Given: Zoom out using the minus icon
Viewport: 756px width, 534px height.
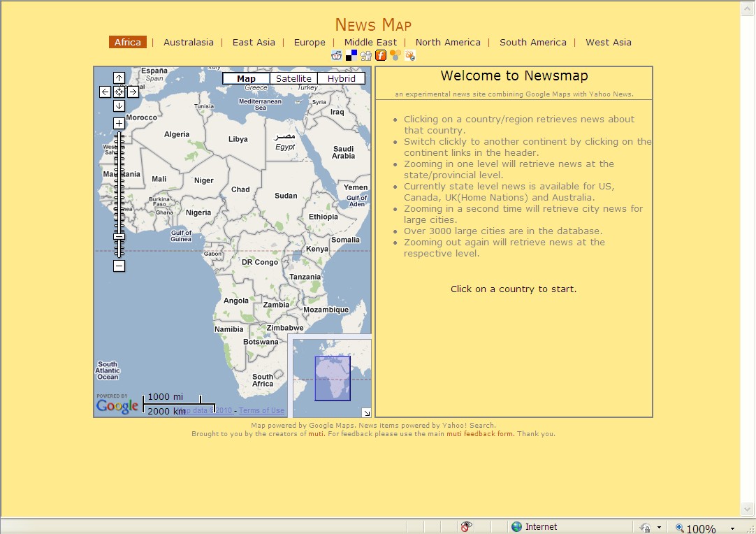Looking at the screenshot, I should pos(119,266).
